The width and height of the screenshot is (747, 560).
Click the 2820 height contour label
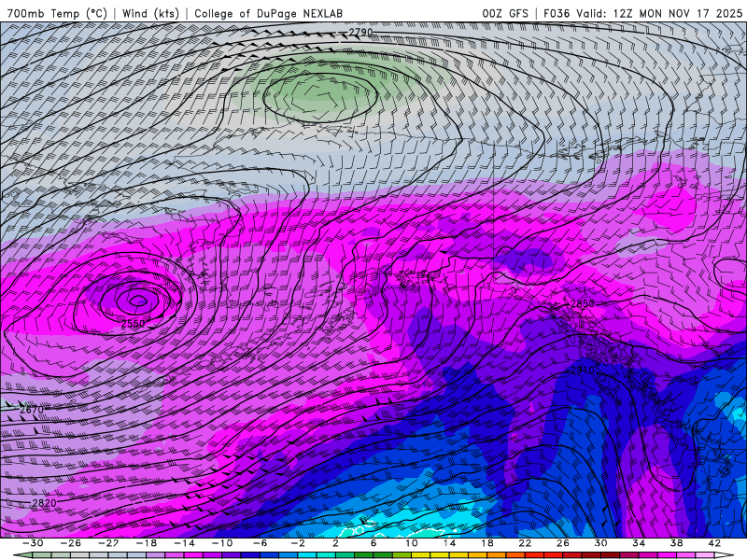pos(44,503)
